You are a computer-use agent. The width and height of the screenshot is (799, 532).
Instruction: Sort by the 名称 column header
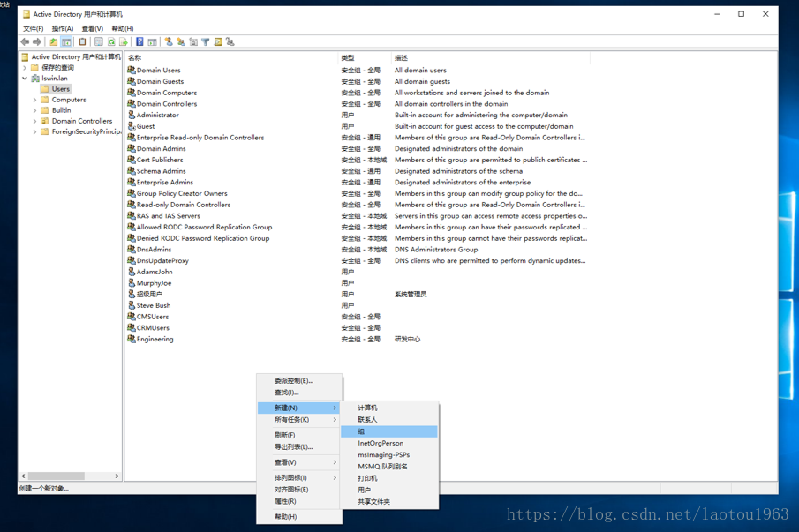pos(231,58)
